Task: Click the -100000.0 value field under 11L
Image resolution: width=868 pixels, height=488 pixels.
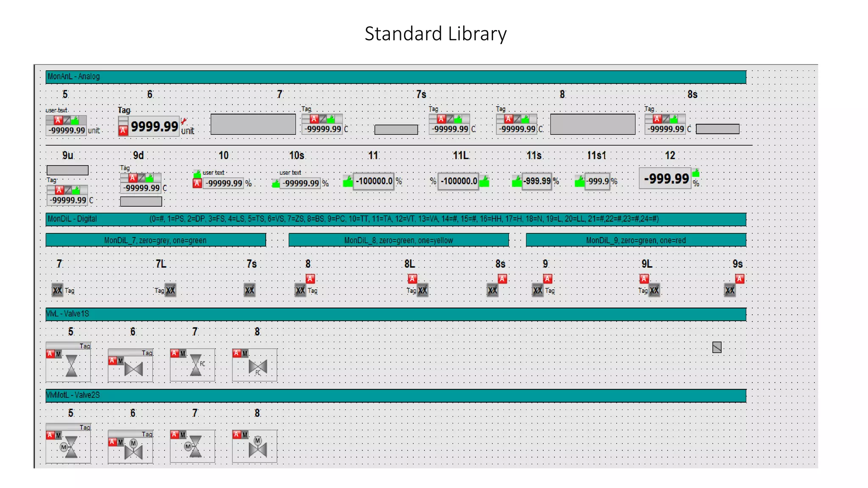Action: pos(459,181)
